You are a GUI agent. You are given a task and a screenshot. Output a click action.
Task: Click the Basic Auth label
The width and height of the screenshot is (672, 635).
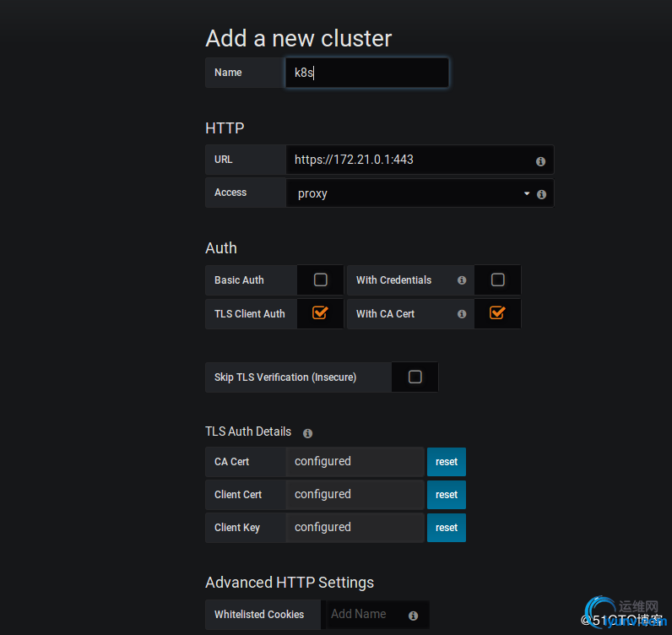pos(239,280)
